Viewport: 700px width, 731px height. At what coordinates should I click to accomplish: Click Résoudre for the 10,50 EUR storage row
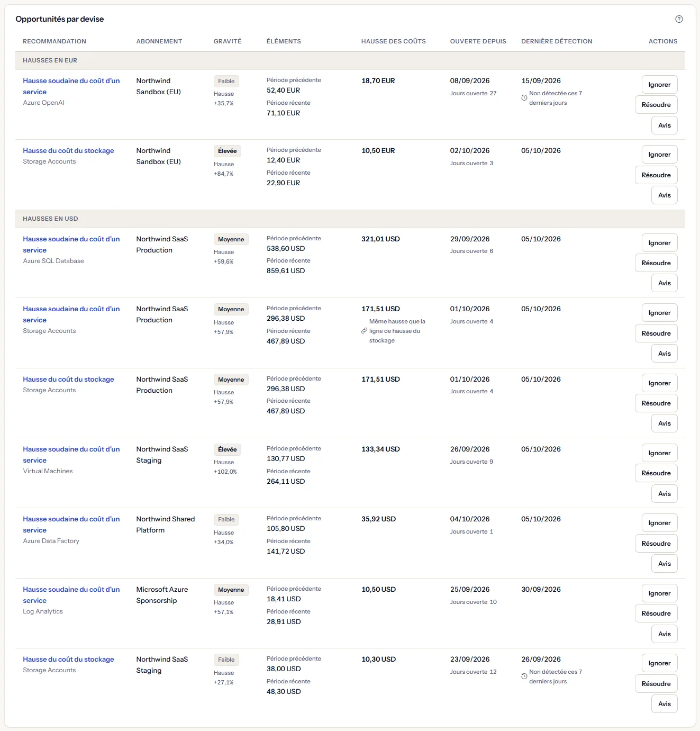pos(656,175)
